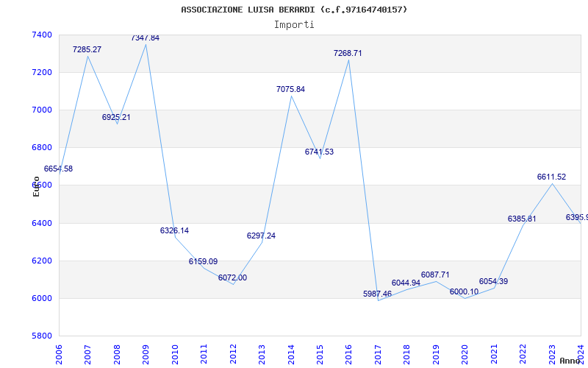Click x-axis year label 2015
This screenshot has height=368, width=588.
pyautogui.click(x=320, y=355)
